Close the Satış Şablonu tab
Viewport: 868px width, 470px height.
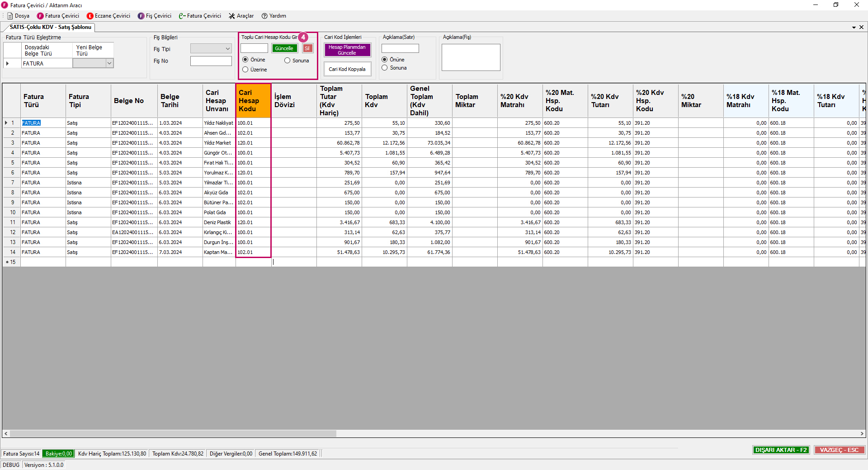click(861, 27)
